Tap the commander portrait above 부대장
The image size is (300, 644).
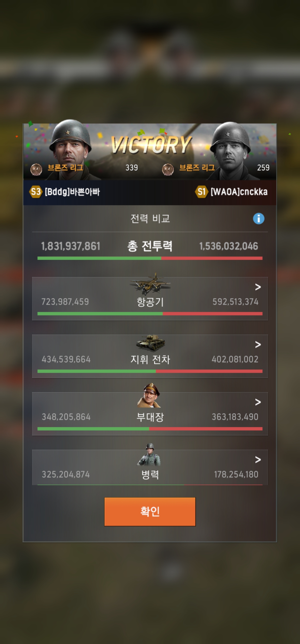149,395
